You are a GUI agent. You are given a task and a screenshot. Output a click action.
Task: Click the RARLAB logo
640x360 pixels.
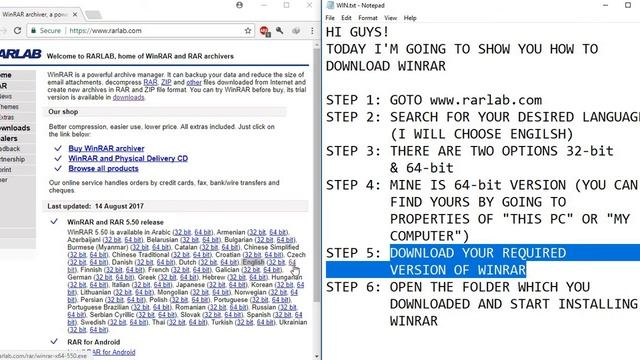coord(21,54)
